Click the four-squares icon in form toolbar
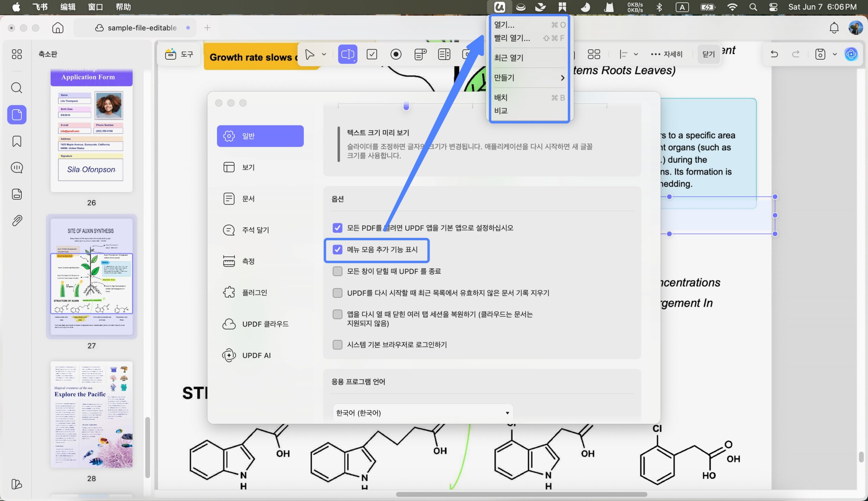This screenshot has width=868, height=501. 594,54
